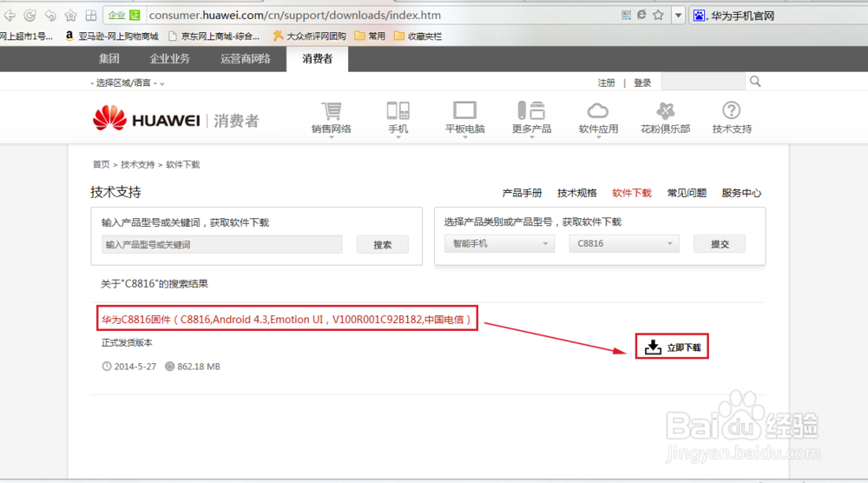Screen dimensions: 868x483
Task: Click the product model keyword input field
Action: 222,244
